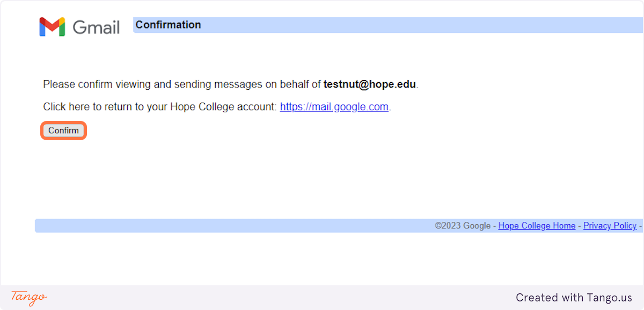The image size is (644, 310).
Task: Click the bold testnut@hope.edu address
Action: [370, 84]
